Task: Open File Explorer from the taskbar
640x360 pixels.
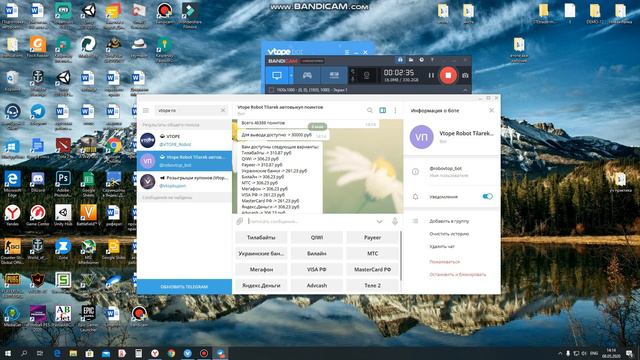Action: point(73,353)
